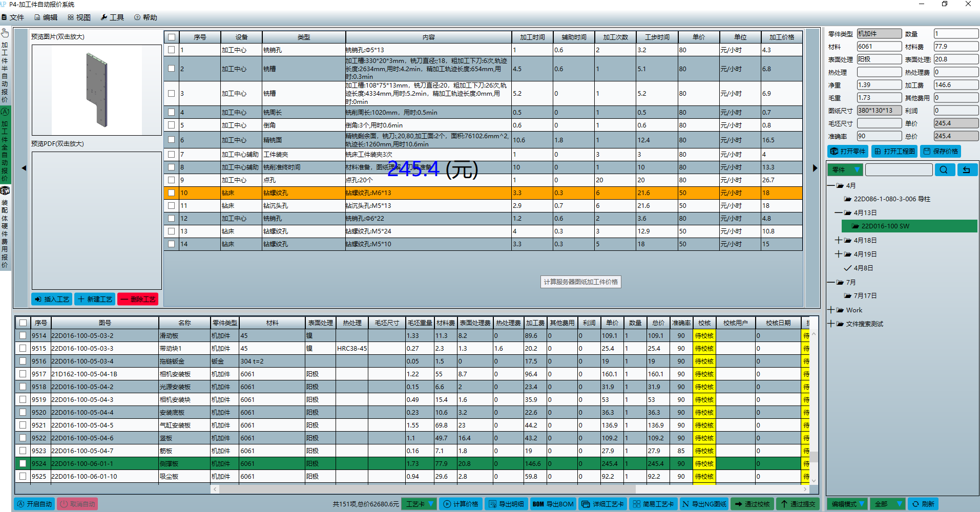This screenshot has width=980, height=512.
Task: Toggle the select-all checkbox in process table header
Action: point(172,37)
